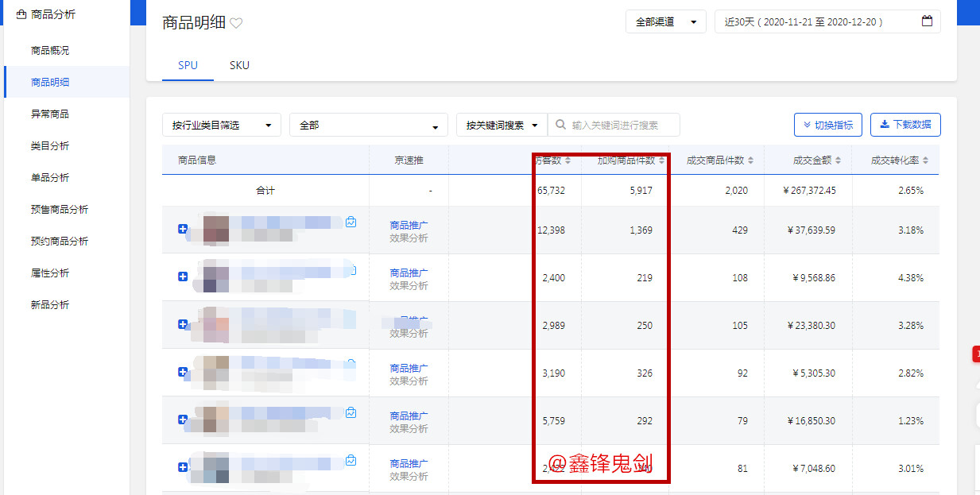This screenshot has width=980, height=495.
Task: Click the 切换指标 button
Action: coord(827,125)
